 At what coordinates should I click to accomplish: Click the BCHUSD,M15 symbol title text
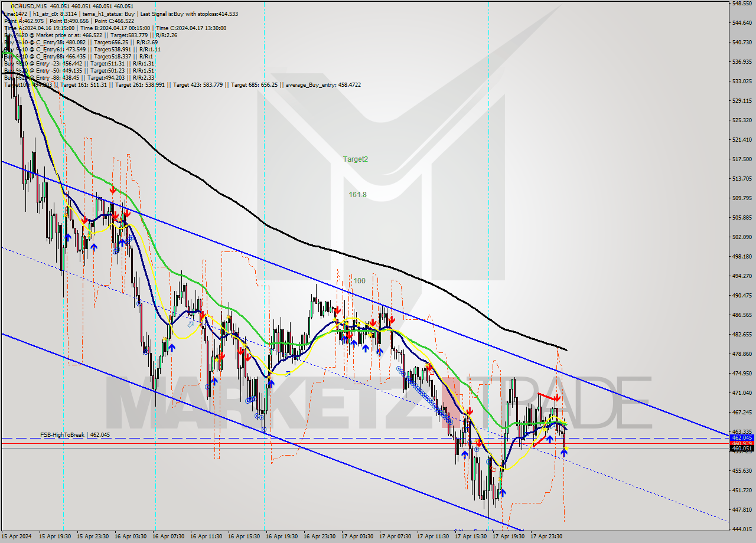click(30, 6)
